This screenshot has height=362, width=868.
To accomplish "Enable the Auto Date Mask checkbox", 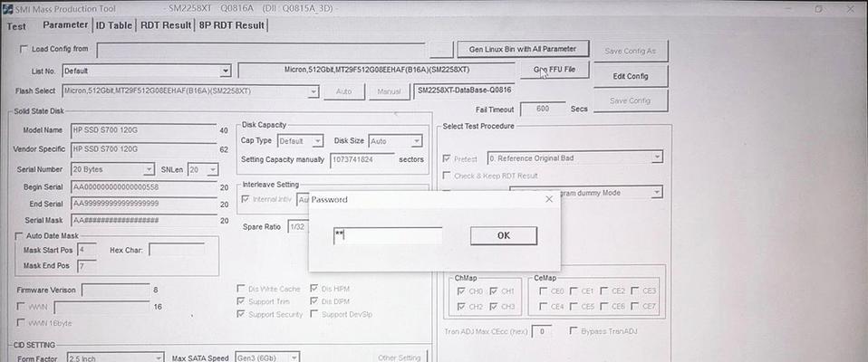I will click(19, 236).
